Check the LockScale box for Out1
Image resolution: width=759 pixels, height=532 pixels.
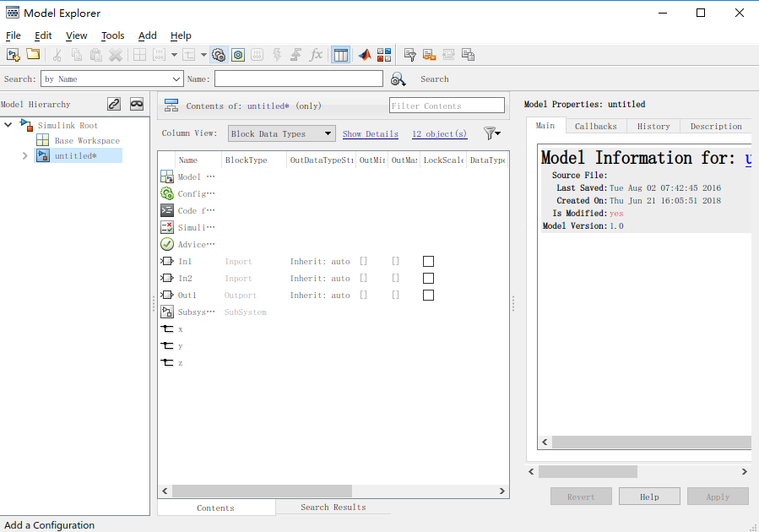tap(428, 296)
